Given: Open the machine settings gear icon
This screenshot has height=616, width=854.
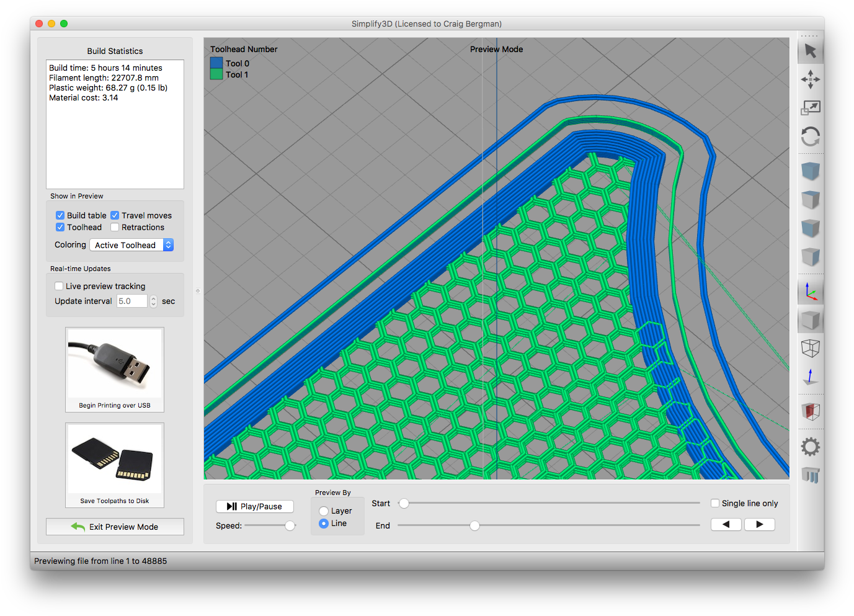Looking at the screenshot, I should pyautogui.click(x=811, y=446).
